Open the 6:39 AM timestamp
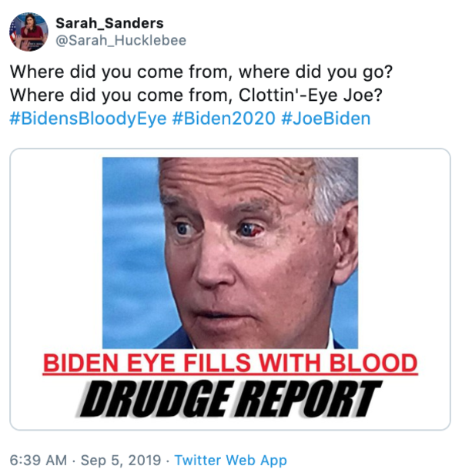This screenshot has height=476, width=462. click(38, 461)
